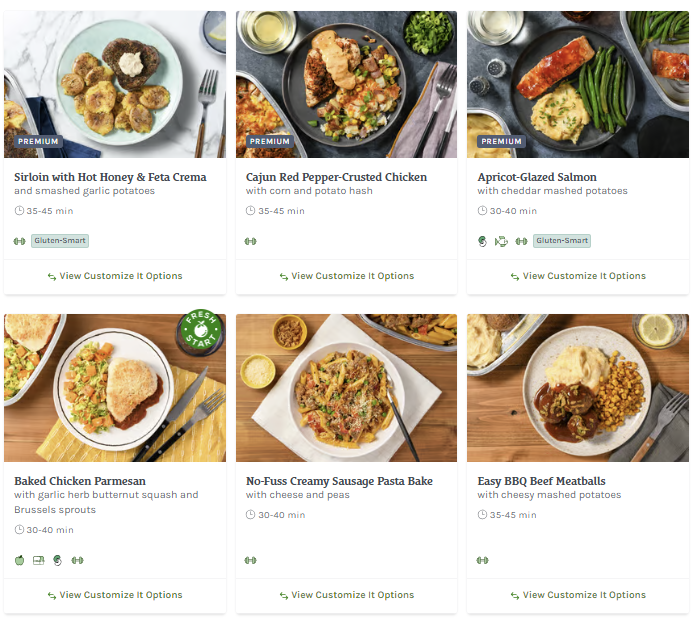Expand Customize It options for Sausage Pasta Bake
The width and height of the screenshot is (697, 621).
346,595
